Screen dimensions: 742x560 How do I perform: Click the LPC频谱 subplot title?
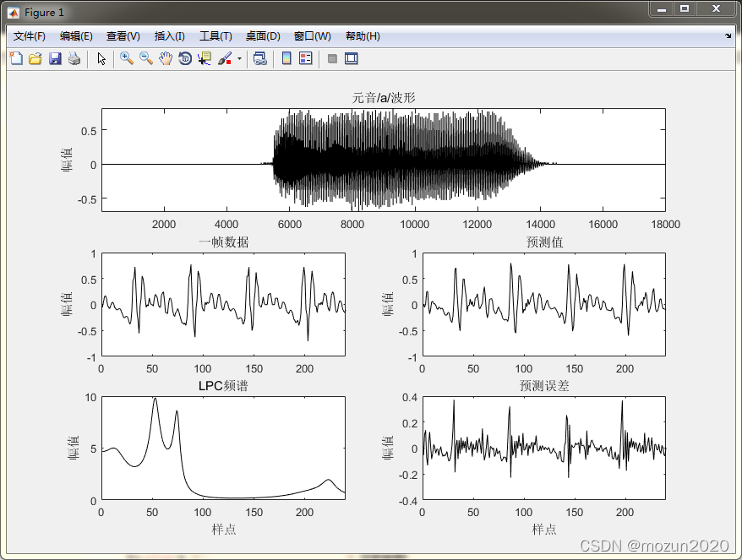(223, 386)
